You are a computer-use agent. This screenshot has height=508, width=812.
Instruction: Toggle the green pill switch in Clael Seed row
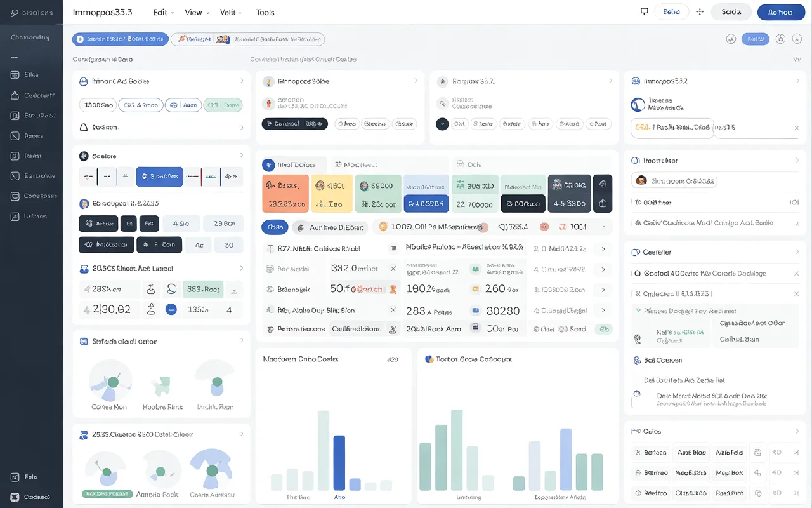pos(605,329)
